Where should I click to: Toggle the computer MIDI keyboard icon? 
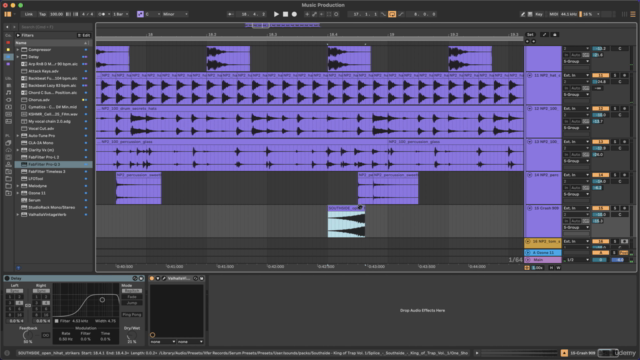pyautogui.click(x=530, y=14)
